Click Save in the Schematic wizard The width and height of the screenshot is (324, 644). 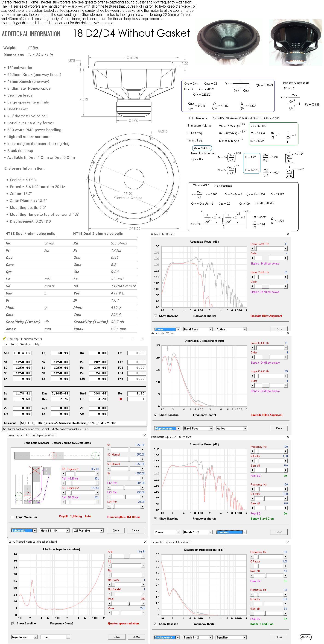(x=116, y=530)
